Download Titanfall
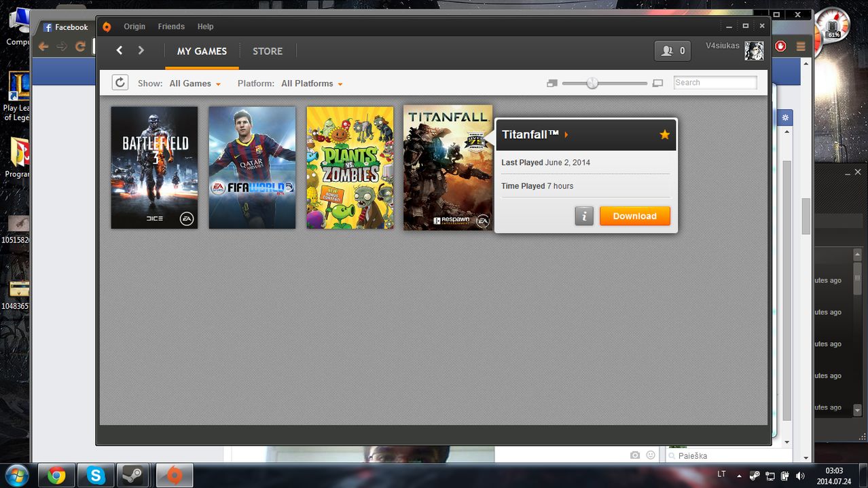The height and width of the screenshot is (488, 868). point(634,216)
